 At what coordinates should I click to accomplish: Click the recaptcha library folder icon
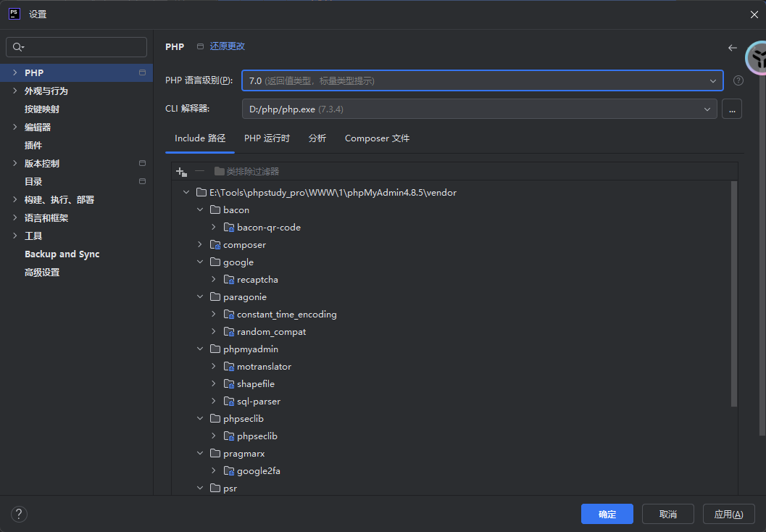pos(228,280)
